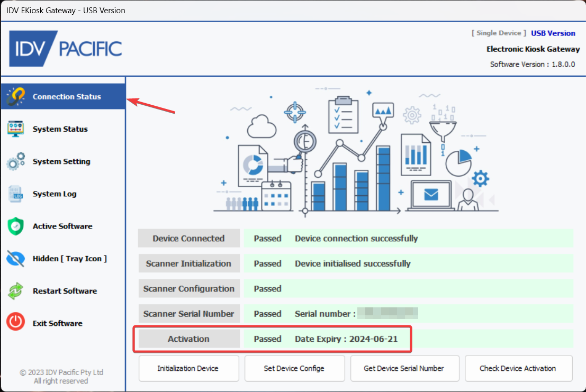Click the '© 2023 IDV Pacific Pty Ltd' text
Image resolution: width=586 pixels, height=392 pixels.
pos(61,372)
